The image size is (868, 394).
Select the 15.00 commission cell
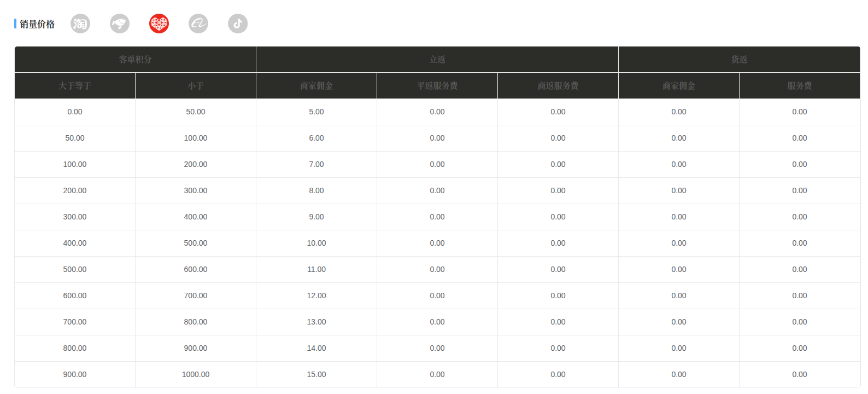[x=316, y=374]
